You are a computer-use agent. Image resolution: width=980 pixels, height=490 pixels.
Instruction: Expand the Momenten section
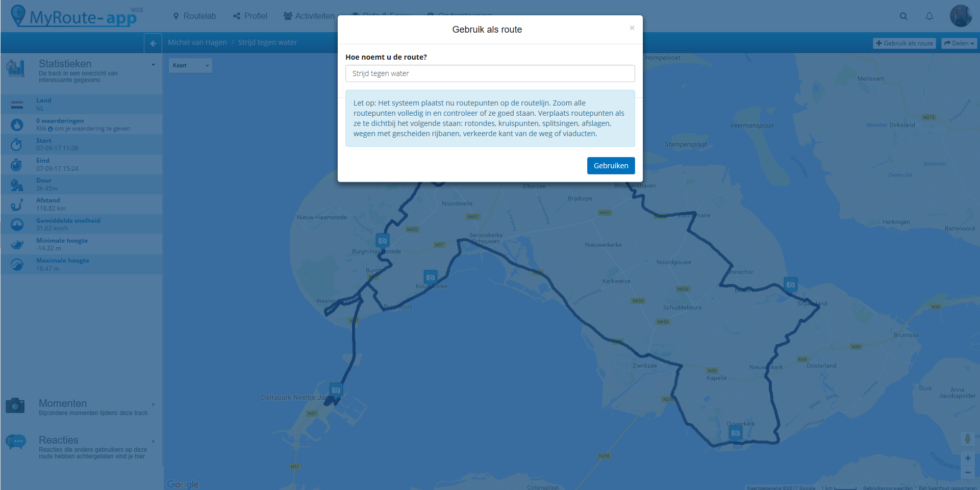(153, 404)
